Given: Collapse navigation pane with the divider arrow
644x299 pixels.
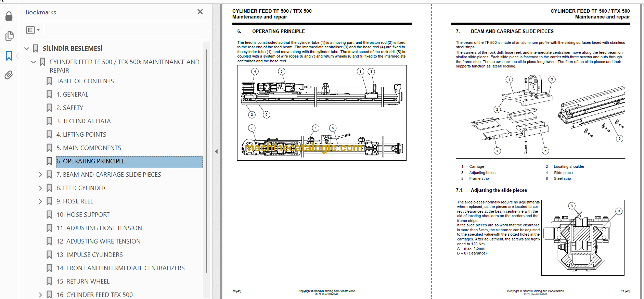Looking at the screenshot, I should coord(216,151).
